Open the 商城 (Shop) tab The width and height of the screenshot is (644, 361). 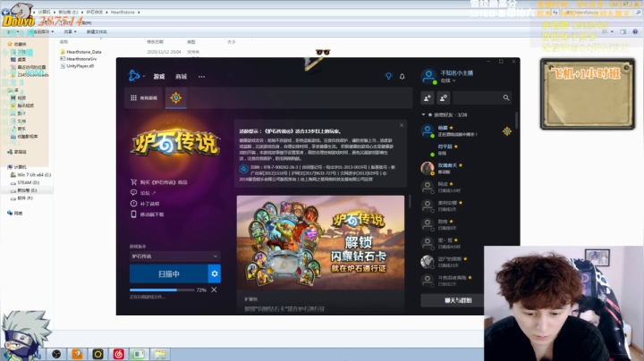coord(181,76)
